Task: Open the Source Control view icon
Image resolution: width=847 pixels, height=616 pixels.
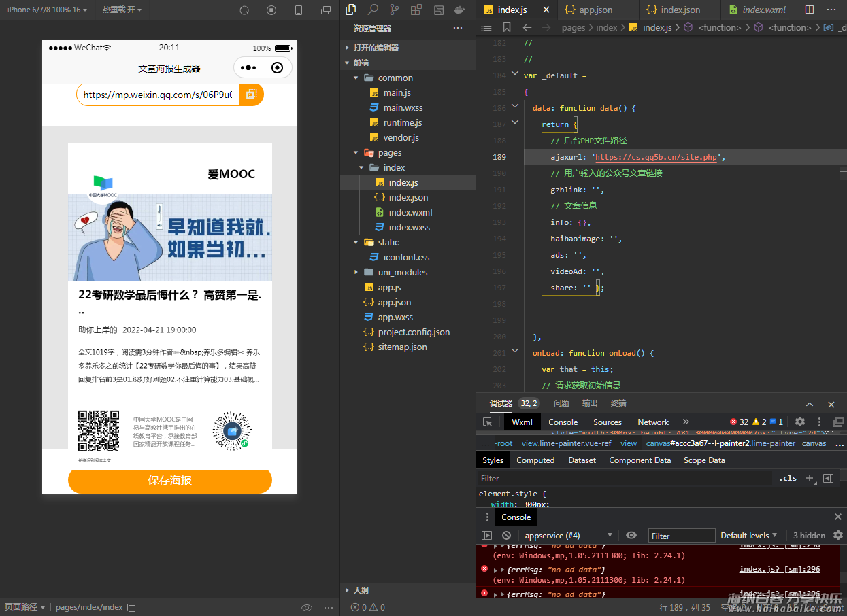Action: 395,10
